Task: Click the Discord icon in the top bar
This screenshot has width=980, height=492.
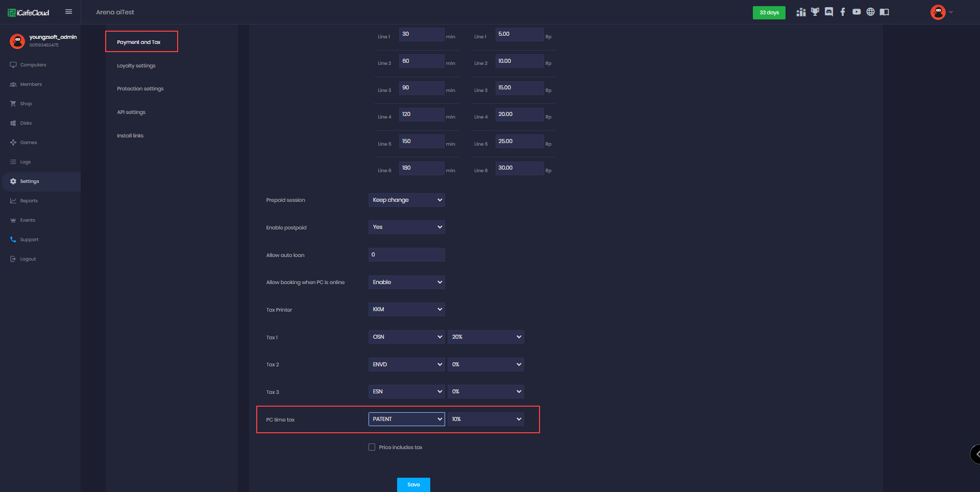Action: [829, 12]
